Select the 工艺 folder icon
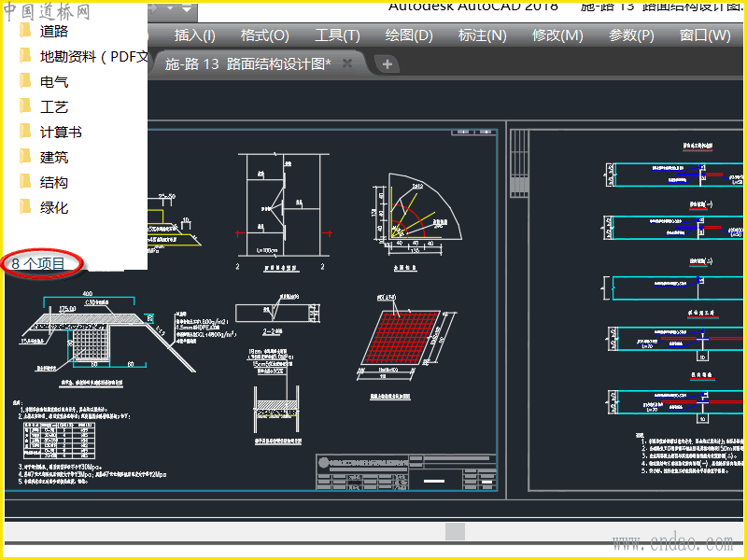This screenshot has height=560, width=747. (x=25, y=106)
